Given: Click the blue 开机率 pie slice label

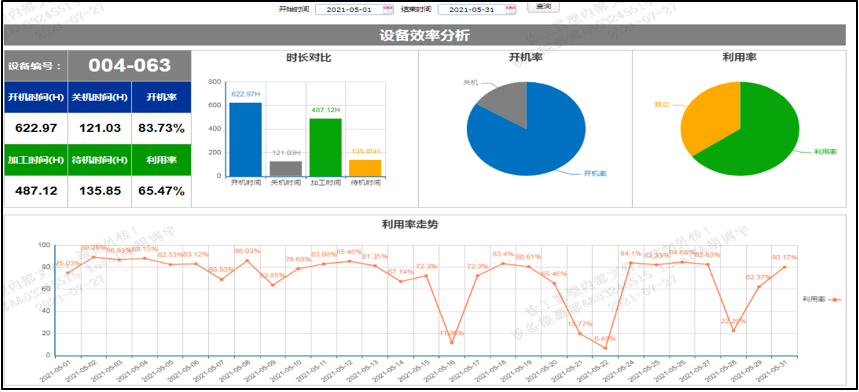Looking at the screenshot, I should click(595, 174).
